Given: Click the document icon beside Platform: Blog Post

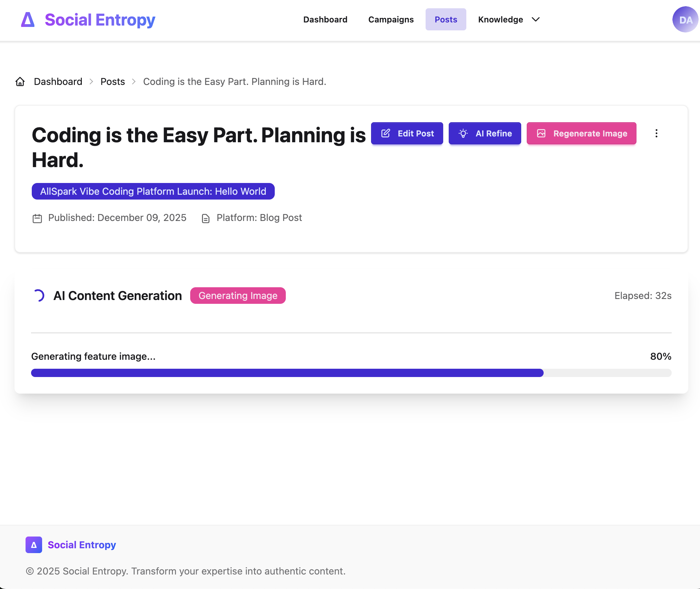Looking at the screenshot, I should (x=205, y=218).
